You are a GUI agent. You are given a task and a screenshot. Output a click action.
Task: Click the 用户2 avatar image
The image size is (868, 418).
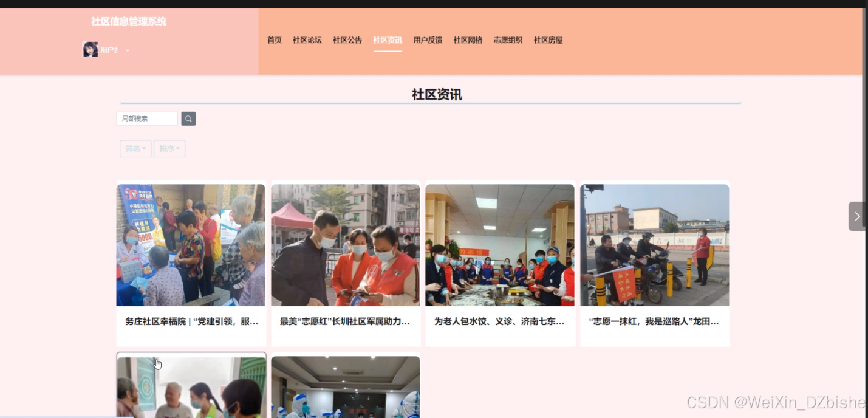tap(91, 49)
